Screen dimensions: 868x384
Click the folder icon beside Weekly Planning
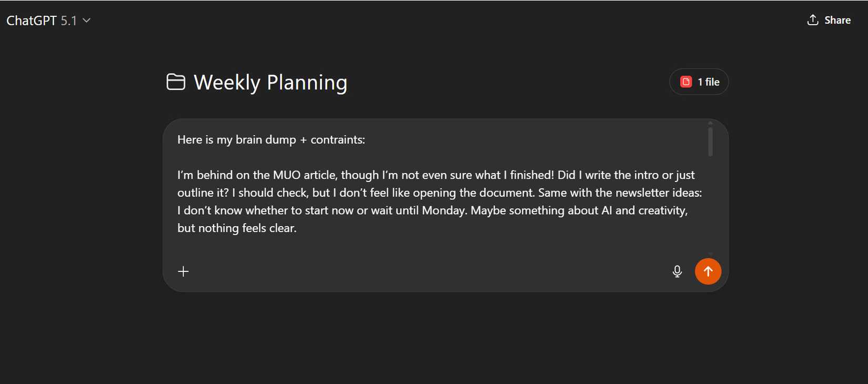point(176,82)
